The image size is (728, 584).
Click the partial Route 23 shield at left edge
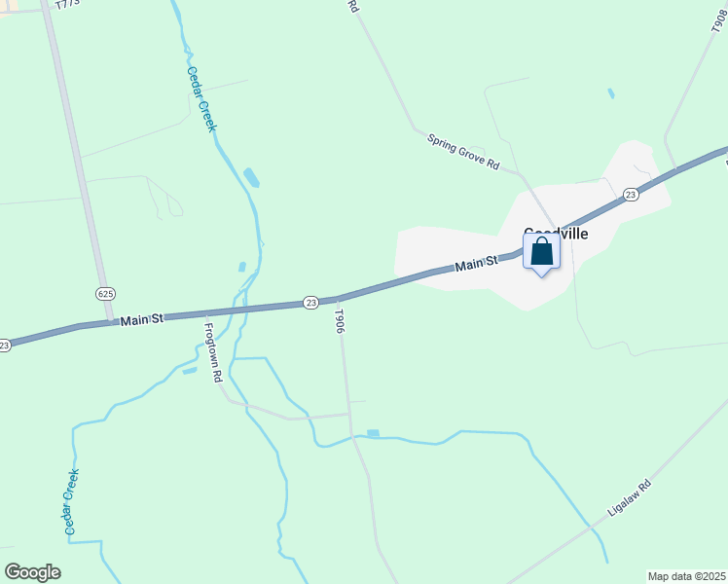coord(4,346)
